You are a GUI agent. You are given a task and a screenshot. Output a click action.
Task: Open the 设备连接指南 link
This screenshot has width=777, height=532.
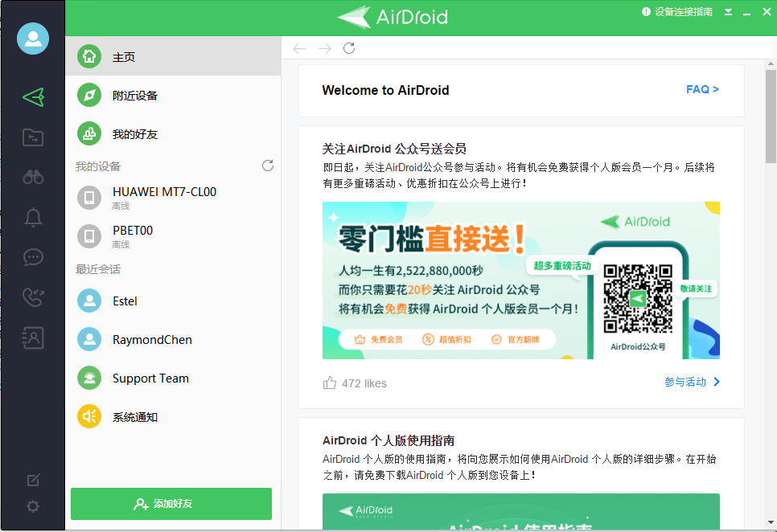point(677,12)
